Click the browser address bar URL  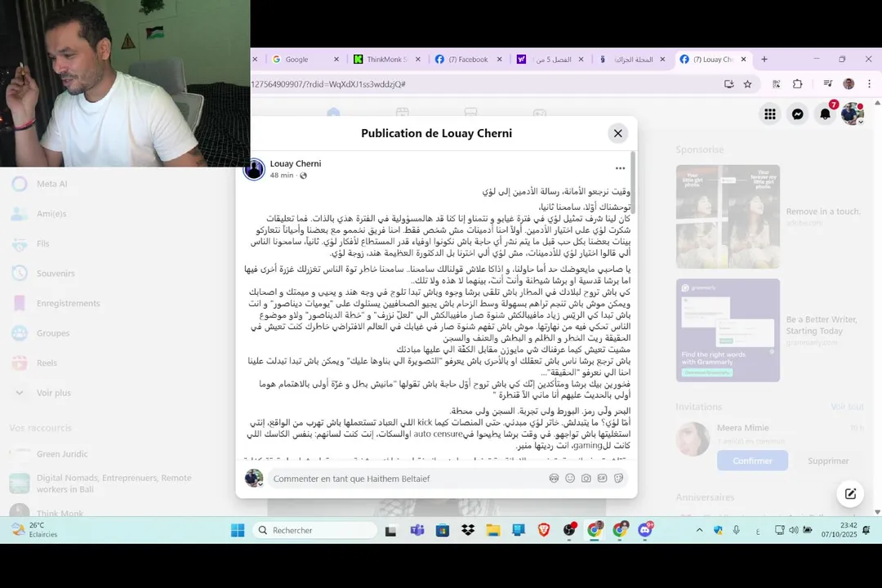click(329, 84)
